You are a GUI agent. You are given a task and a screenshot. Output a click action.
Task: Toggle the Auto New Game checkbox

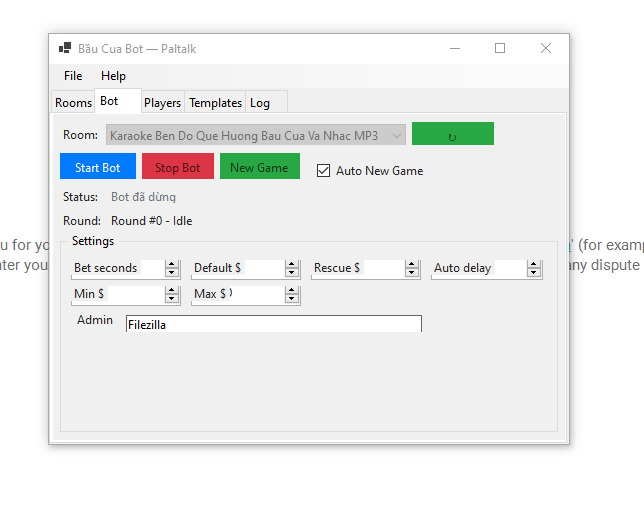click(323, 170)
